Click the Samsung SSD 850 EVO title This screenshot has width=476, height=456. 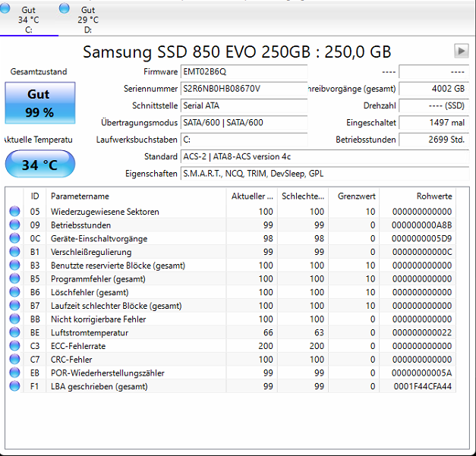tap(237, 52)
